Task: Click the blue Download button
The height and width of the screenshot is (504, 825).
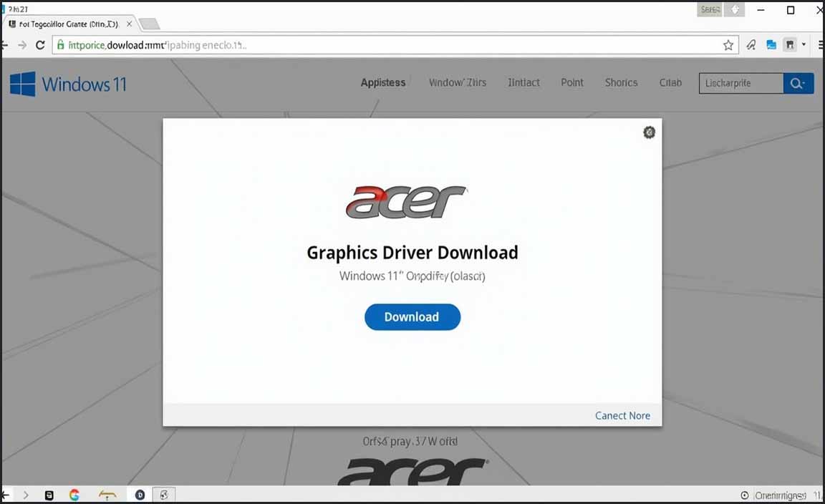Action: click(412, 317)
